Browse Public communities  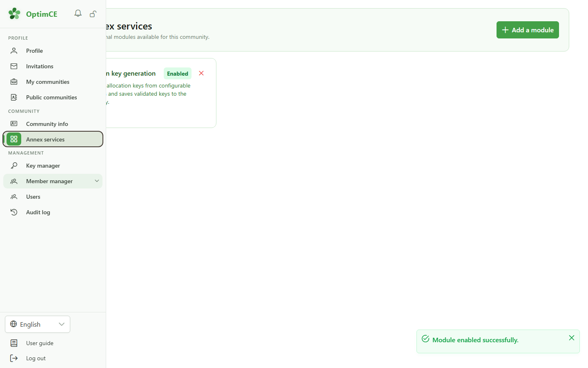[x=53, y=97]
